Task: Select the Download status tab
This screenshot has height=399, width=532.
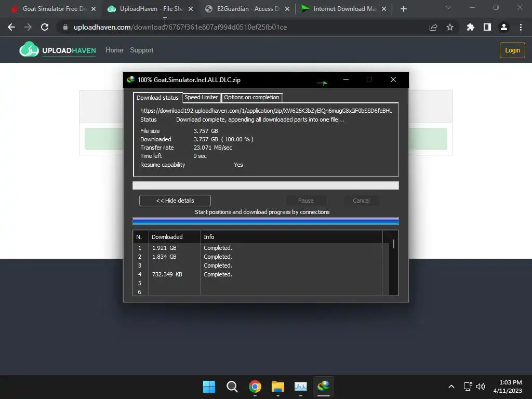Action: pyautogui.click(x=157, y=98)
